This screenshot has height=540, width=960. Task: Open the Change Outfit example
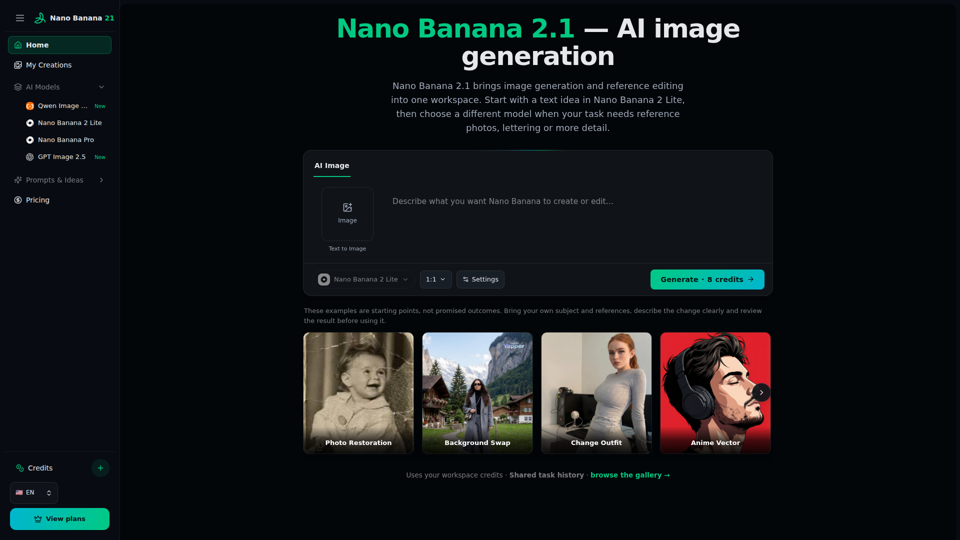(x=596, y=393)
